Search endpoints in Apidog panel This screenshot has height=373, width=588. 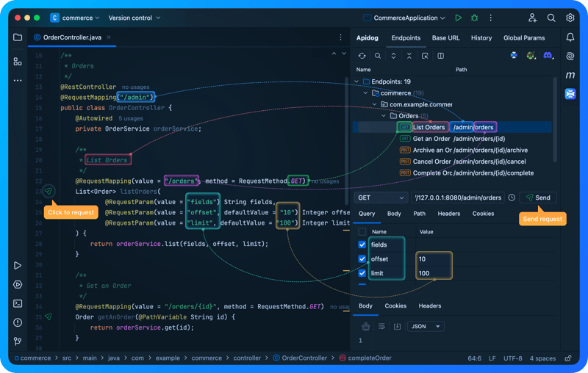pyautogui.click(x=378, y=55)
